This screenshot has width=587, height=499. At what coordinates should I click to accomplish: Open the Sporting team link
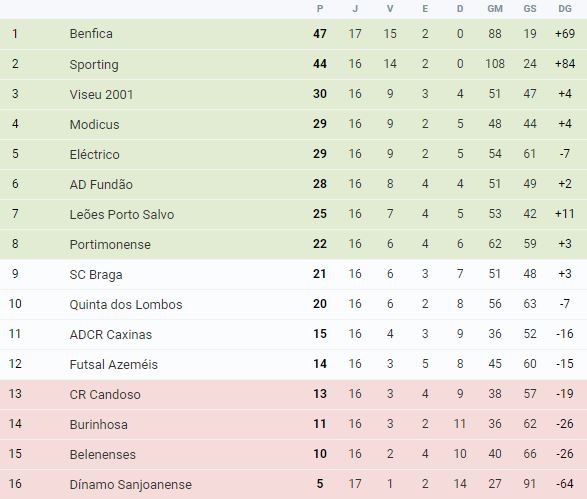(x=94, y=64)
